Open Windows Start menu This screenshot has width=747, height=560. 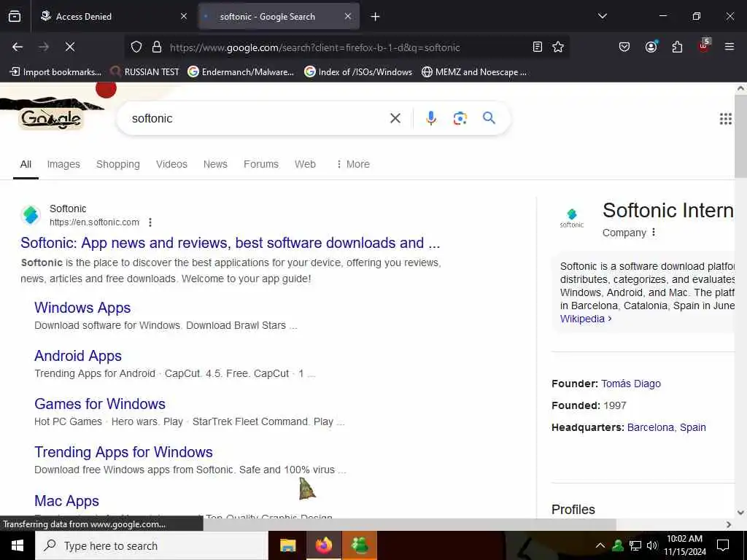(18, 545)
